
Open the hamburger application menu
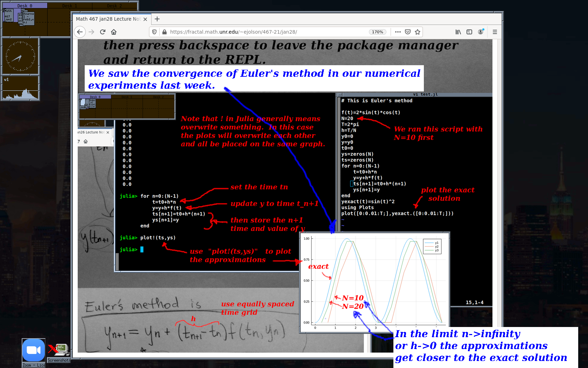(x=495, y=32)
